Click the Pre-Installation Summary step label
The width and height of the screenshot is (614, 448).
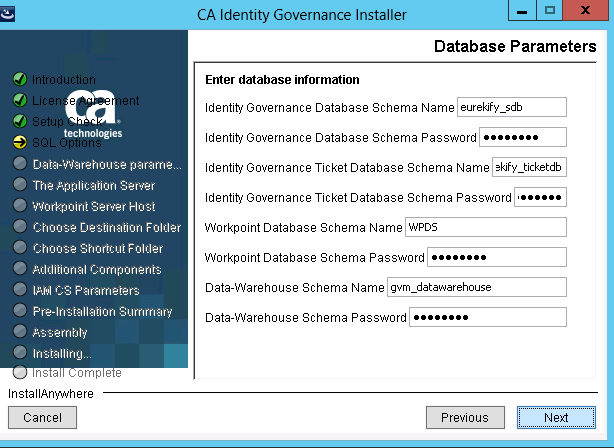[103, 312]
